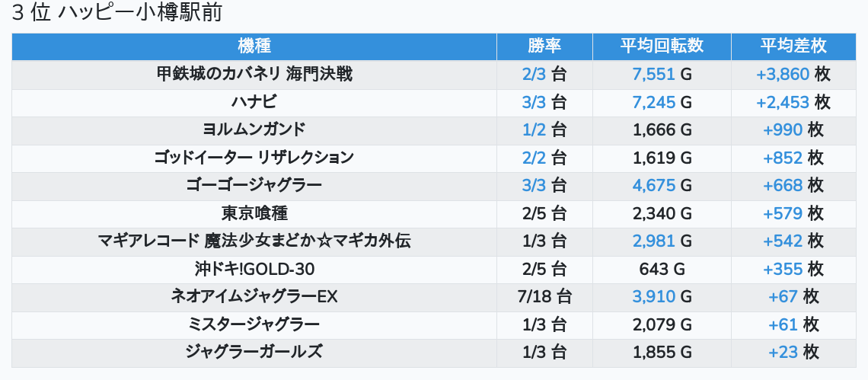The image size is (868, 380).
Task: Click the +3,860 枚 average difference value
Action: tap(793, 74)
